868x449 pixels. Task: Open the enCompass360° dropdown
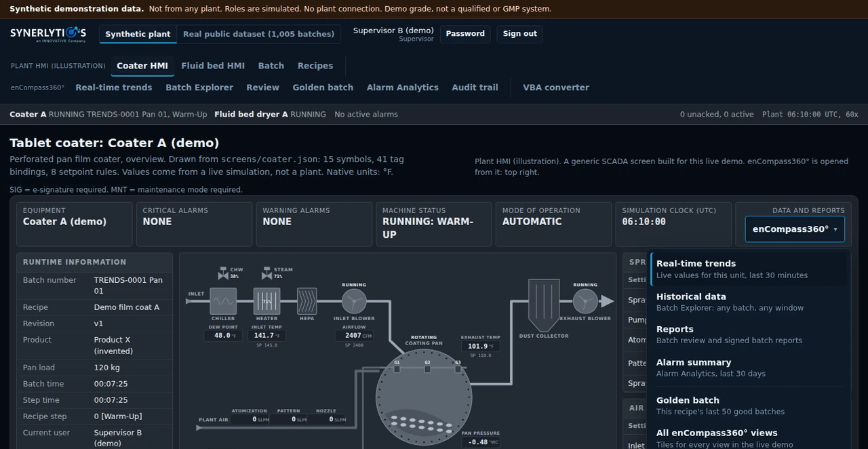795,229
